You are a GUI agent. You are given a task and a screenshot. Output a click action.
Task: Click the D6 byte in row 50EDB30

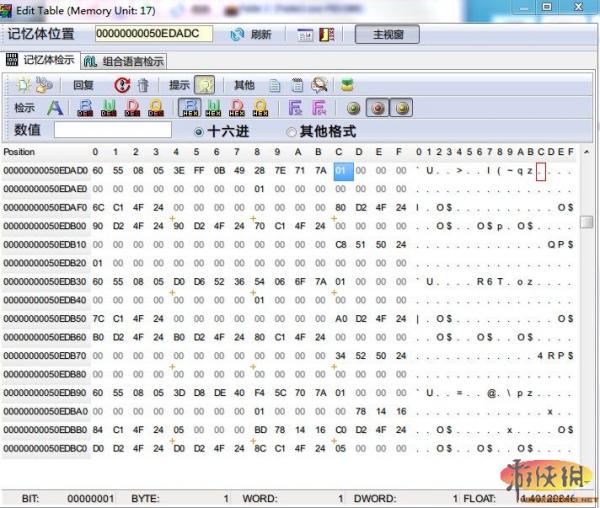199,282
